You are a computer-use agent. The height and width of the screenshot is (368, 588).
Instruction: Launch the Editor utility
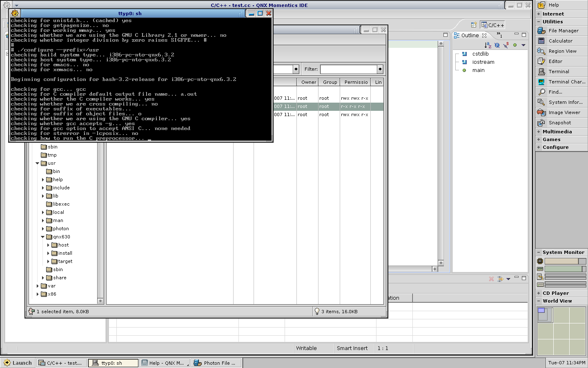click(x=561, y=61)
